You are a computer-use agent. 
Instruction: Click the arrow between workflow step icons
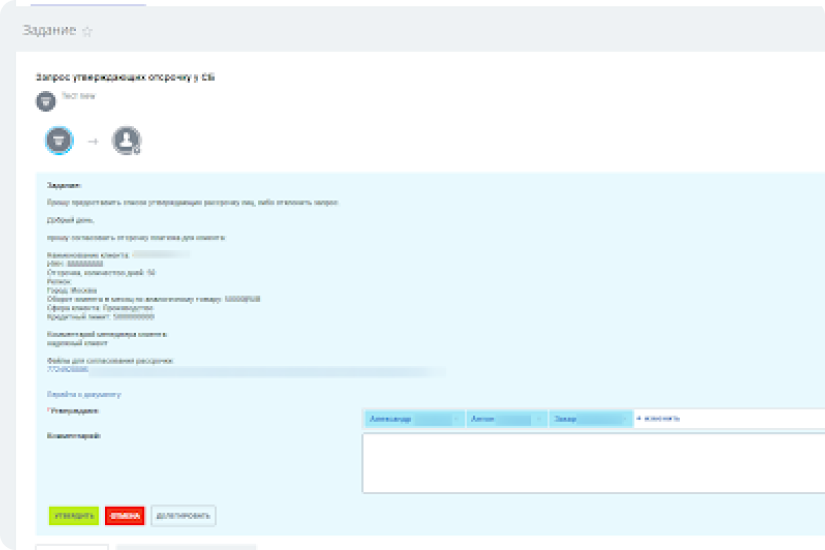point(93,142)
